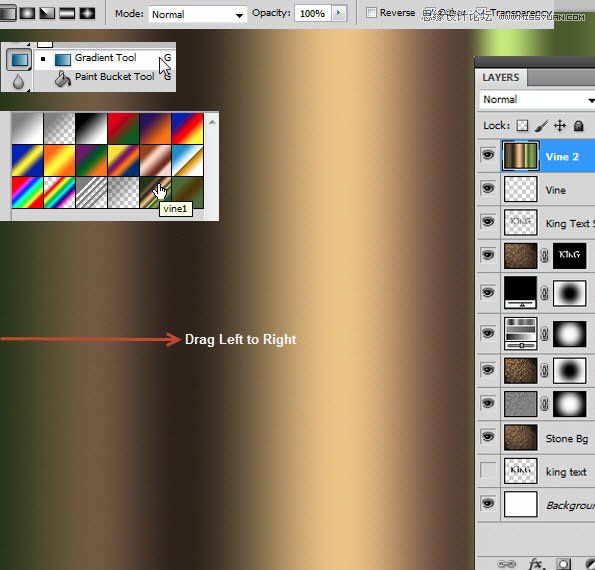Open the Opacity slider arrow button
Viewport: 595px width, 570px height.
click(338, 13)
